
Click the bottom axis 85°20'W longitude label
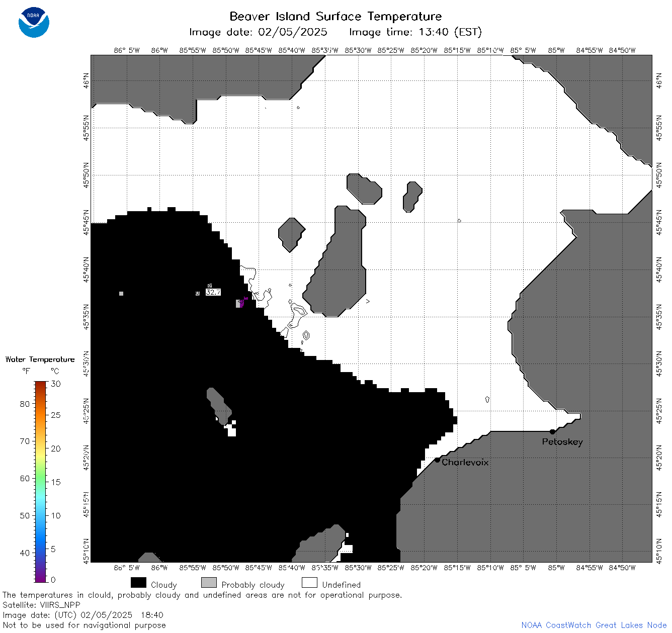[424, 568]
